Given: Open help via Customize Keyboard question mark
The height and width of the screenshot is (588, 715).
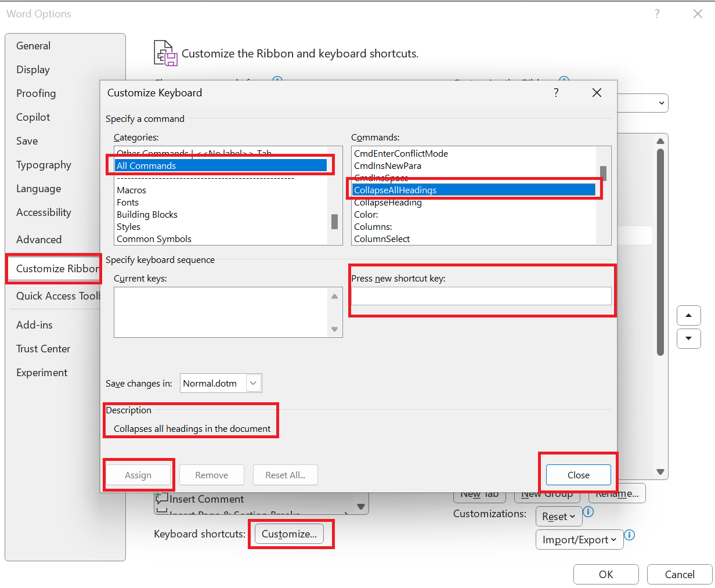Looking at the screenshot, I should 555,92.
